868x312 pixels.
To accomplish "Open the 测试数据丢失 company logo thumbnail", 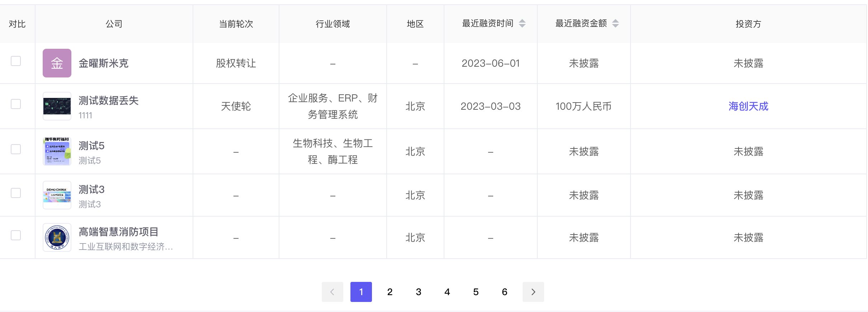I will coord(57,106).
